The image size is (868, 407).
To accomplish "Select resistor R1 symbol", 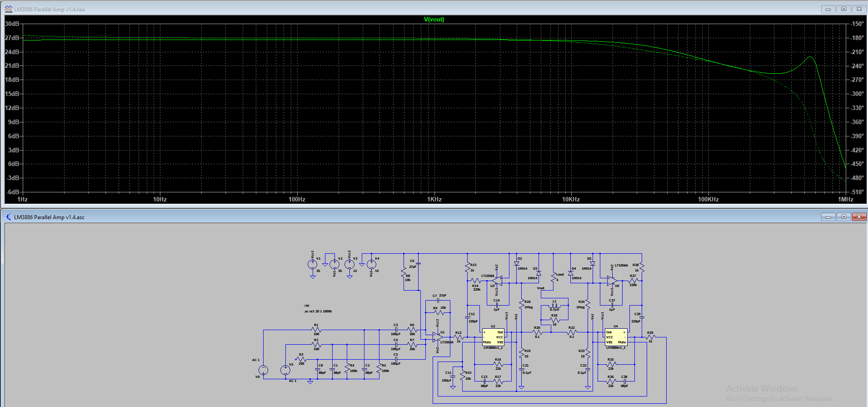I will (x=316, y=330).
